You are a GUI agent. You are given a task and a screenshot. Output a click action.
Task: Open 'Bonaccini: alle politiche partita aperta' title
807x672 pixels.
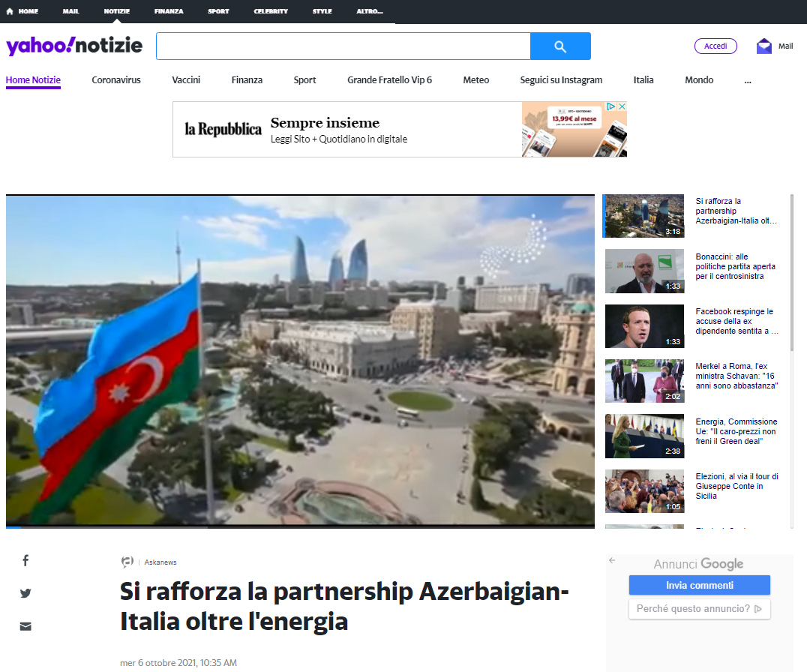click(736, 266)
